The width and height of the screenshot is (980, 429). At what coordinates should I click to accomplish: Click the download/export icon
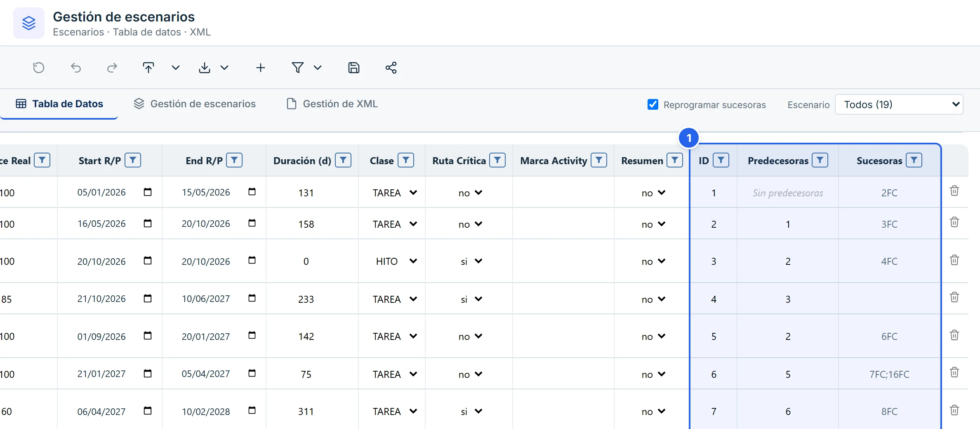pyautogui.click(x=205, y=68)
